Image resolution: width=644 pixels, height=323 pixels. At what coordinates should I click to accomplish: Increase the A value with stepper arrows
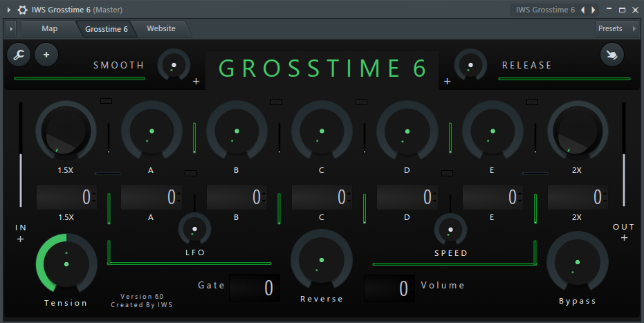tap(178, 194)
